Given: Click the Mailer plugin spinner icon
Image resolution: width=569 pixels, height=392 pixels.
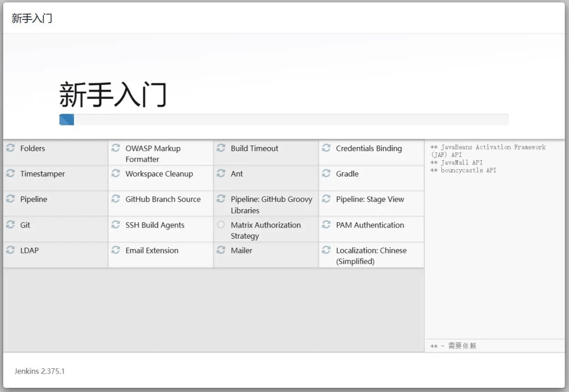Looking at the screenshot, I should pyautogui.click(x=221, y=250).
